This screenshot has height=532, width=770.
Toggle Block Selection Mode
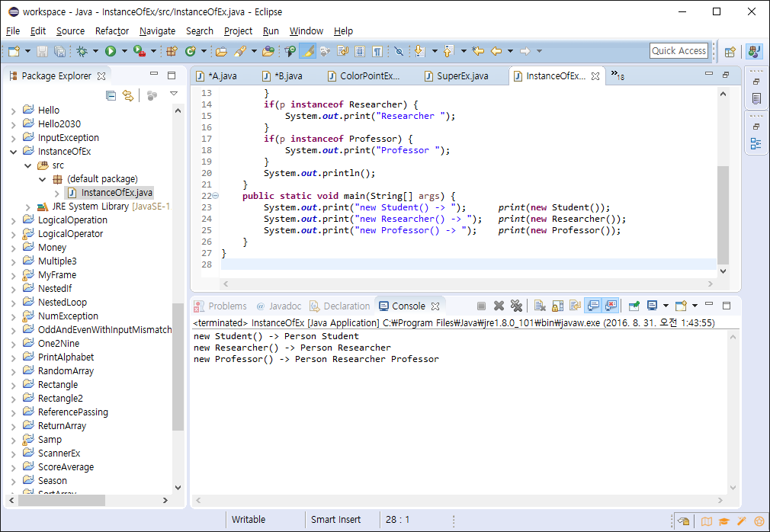360,51
